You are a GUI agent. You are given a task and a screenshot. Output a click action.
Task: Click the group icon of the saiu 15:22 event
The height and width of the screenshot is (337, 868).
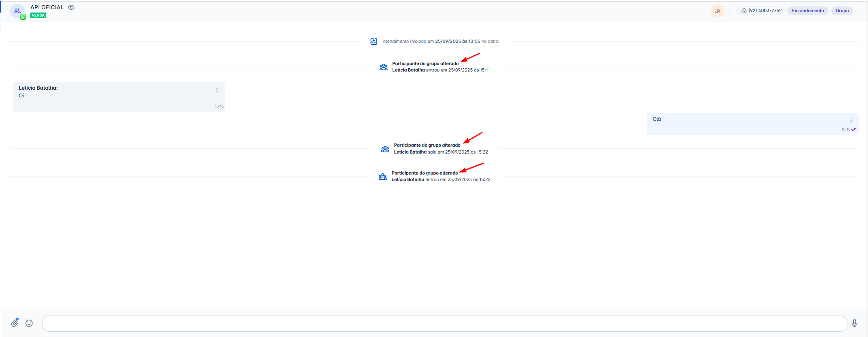385,149
